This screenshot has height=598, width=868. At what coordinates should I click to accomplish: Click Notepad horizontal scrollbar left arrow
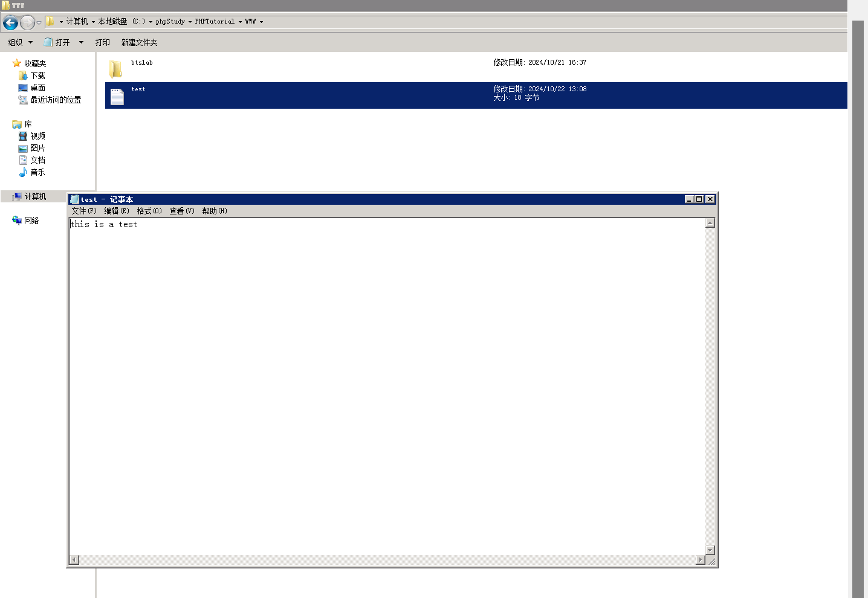click(x=74, y=560)
